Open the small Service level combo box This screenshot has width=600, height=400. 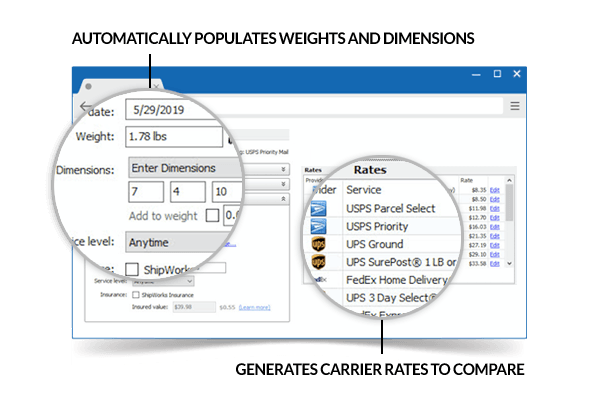(x=163, y=281)
